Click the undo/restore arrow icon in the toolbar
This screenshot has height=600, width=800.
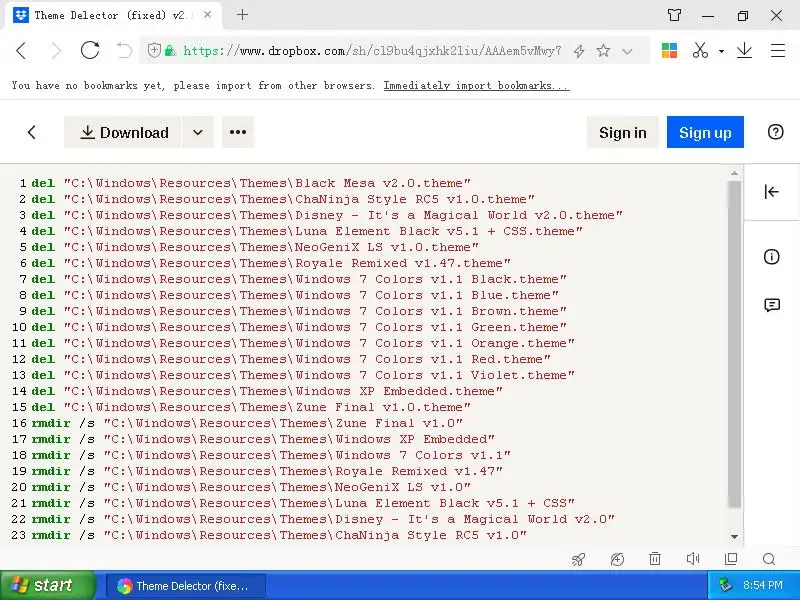(x=124, y=50)
